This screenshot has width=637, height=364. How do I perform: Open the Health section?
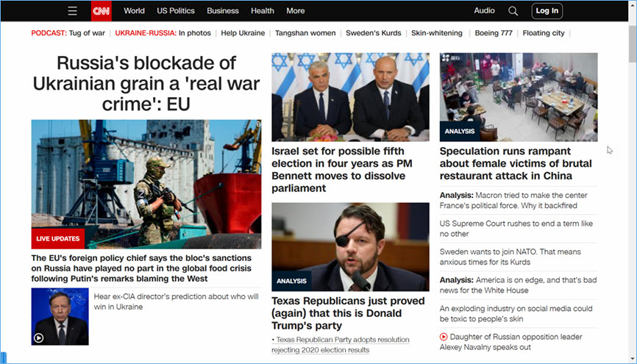(263, 11)
